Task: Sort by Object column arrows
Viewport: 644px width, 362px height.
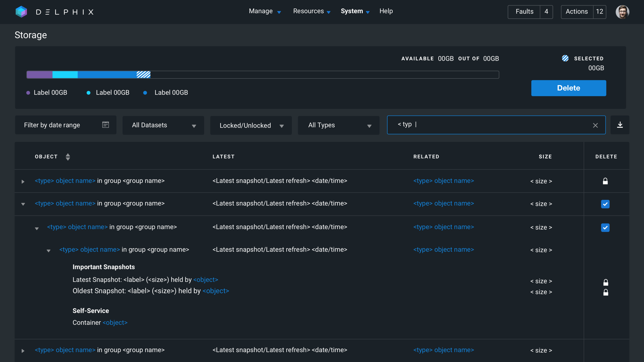Action: tap(68, 157)
